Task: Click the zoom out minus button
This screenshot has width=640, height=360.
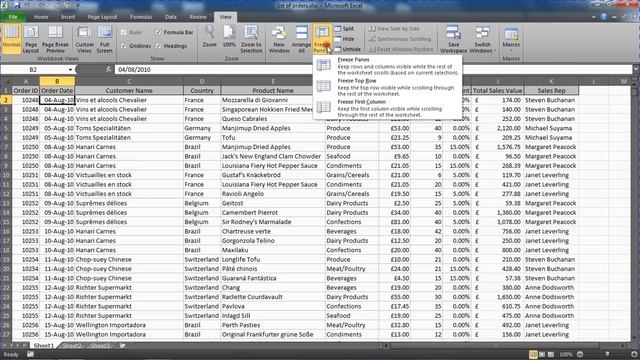Action: (580, 354)
